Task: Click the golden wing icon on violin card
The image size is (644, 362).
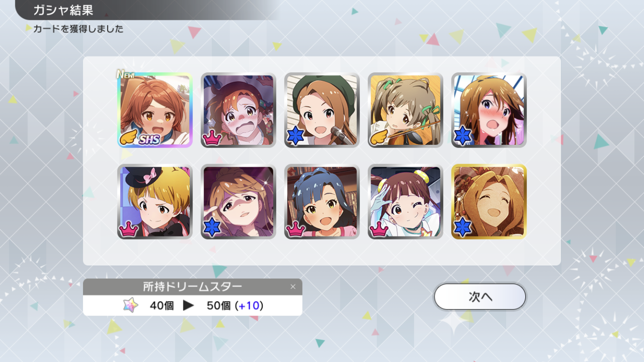Action: (x=379, y=139)
